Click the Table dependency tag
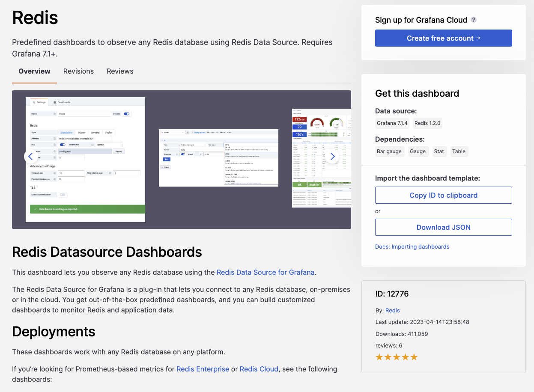The width and height of the screenshot is (534, 392). [x=459, y=151]
